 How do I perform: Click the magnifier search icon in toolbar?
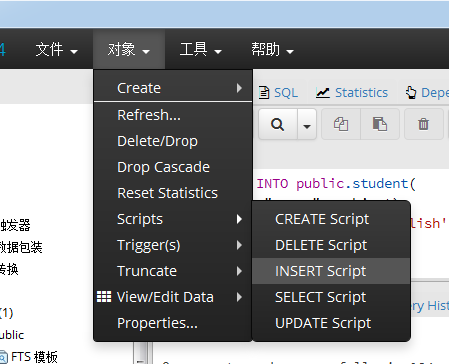click(278, 124)
